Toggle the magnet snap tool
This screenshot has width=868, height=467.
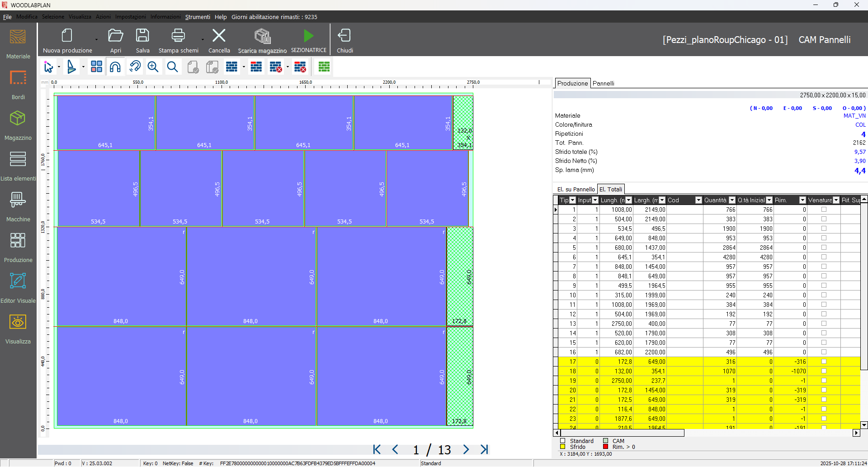115,67
